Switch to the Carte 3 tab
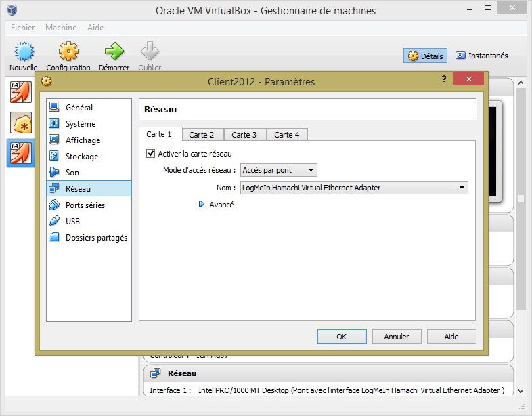 (x=245, y=135)
